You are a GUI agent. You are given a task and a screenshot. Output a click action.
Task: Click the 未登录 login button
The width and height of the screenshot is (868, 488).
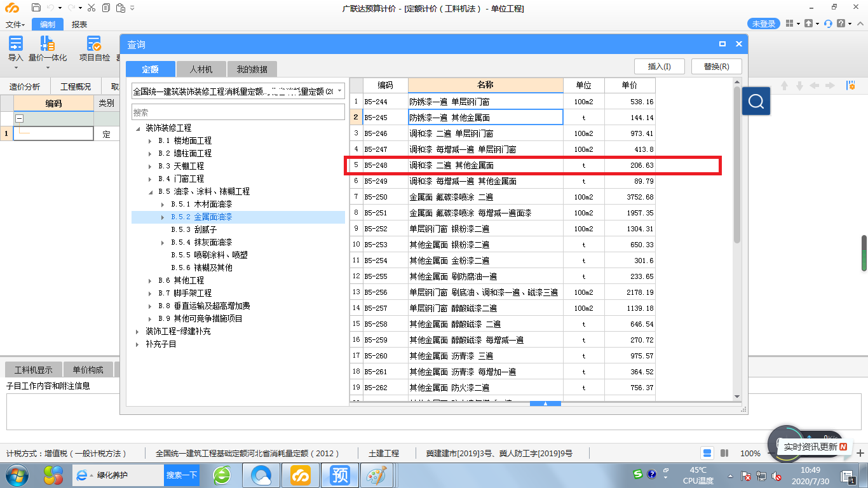point(764,24)
